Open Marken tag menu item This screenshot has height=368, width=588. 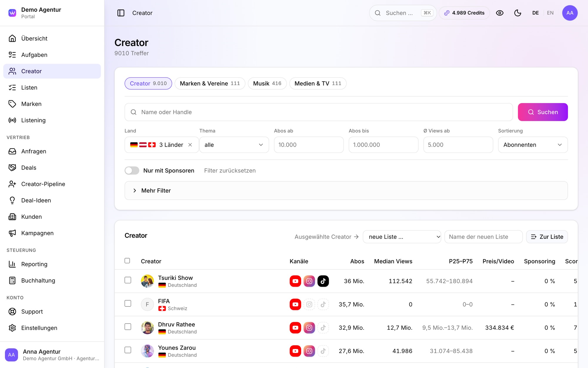pyautogui.click(x=52, y=104)
